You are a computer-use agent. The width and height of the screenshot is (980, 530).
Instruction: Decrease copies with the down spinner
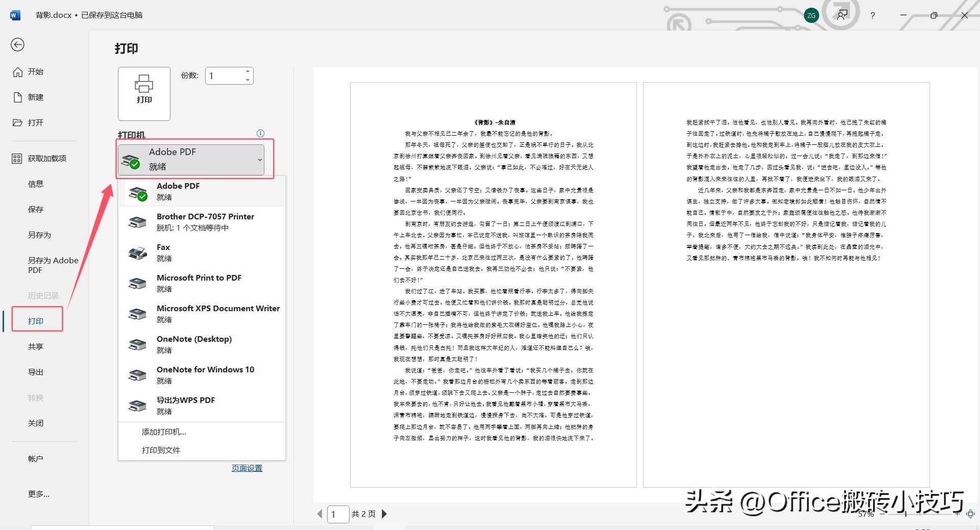[248, 80]
